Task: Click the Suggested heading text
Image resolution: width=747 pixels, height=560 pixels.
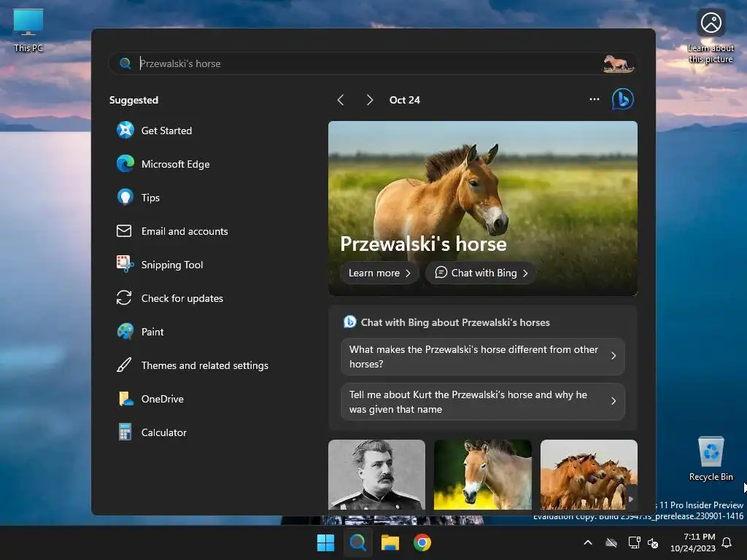Action: click(x=133, y=100)
